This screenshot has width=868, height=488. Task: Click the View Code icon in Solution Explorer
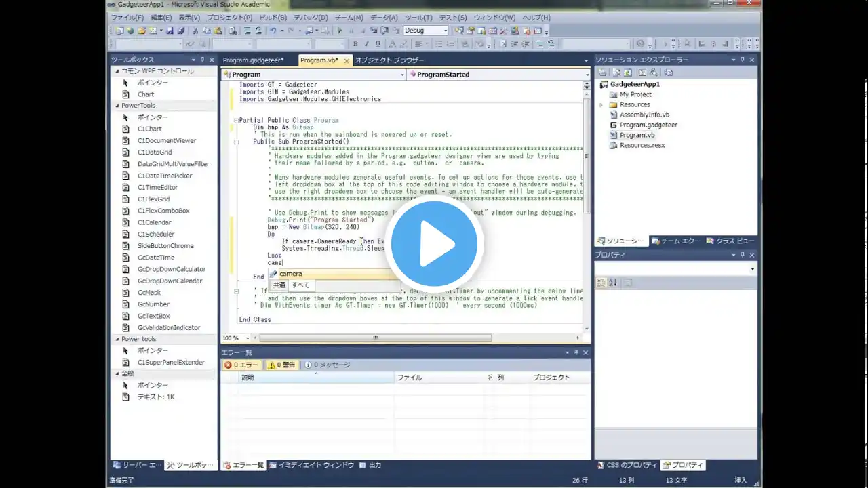pos(642,72)
